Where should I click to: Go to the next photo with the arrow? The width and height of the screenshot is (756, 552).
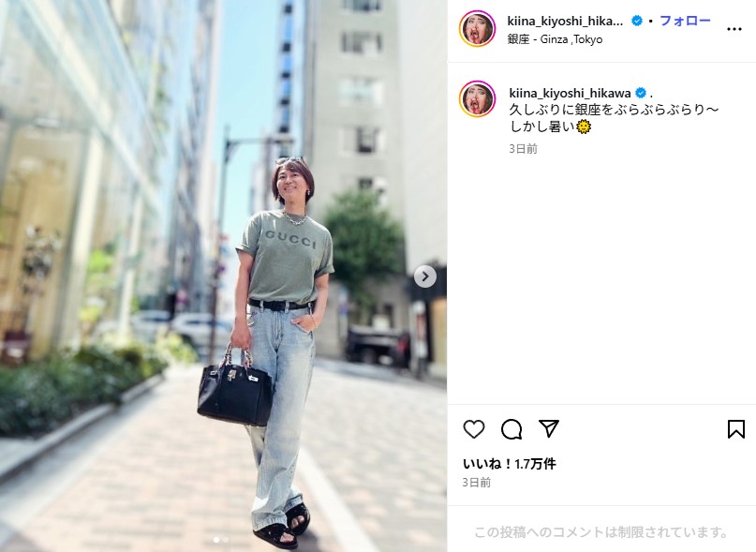click(x=424, y=276)
